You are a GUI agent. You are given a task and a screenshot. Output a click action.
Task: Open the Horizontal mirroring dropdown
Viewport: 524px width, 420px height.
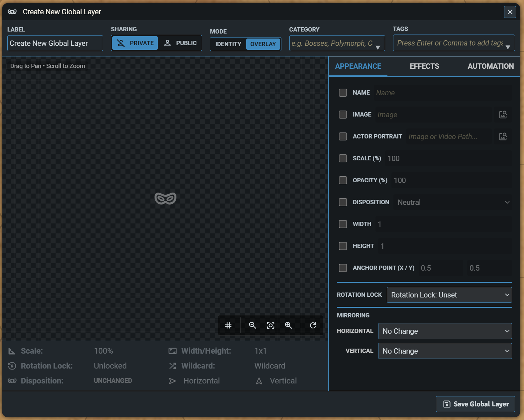445,331
